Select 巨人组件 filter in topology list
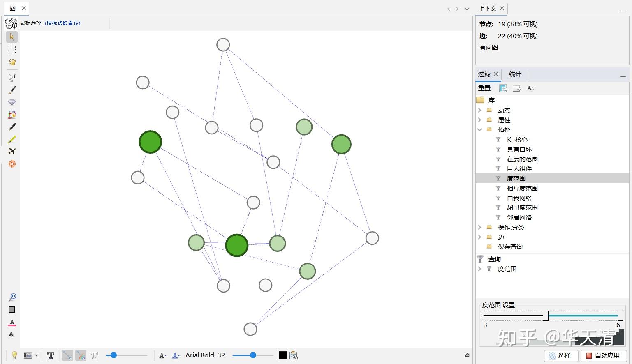 pos(519,168)
